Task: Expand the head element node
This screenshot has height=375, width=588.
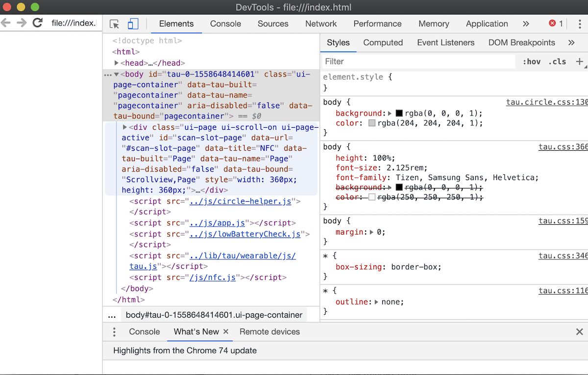Action: [117, 63]
